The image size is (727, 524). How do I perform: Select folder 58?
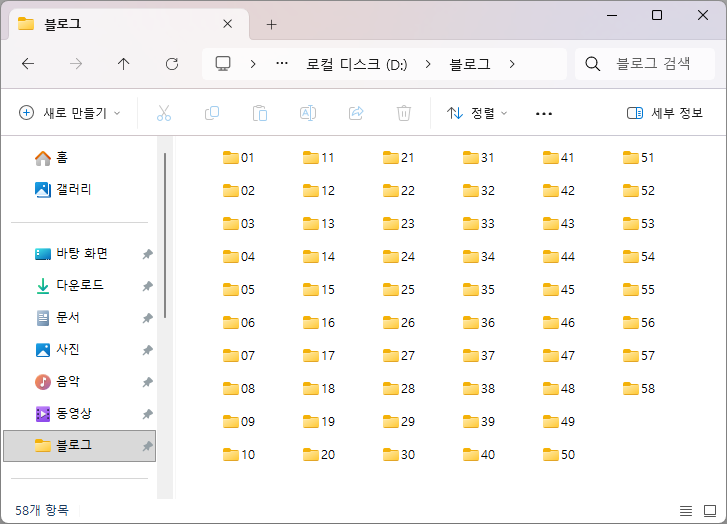point(638,389)
